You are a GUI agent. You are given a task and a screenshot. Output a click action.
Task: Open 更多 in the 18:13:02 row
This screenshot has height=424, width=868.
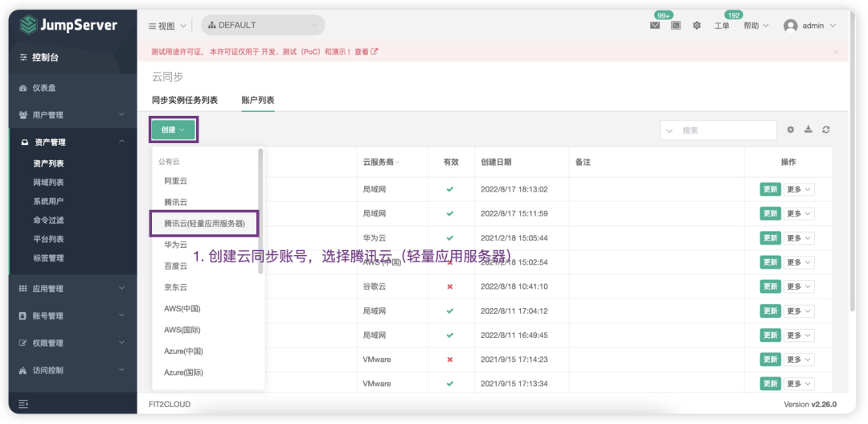coord(799,190)
